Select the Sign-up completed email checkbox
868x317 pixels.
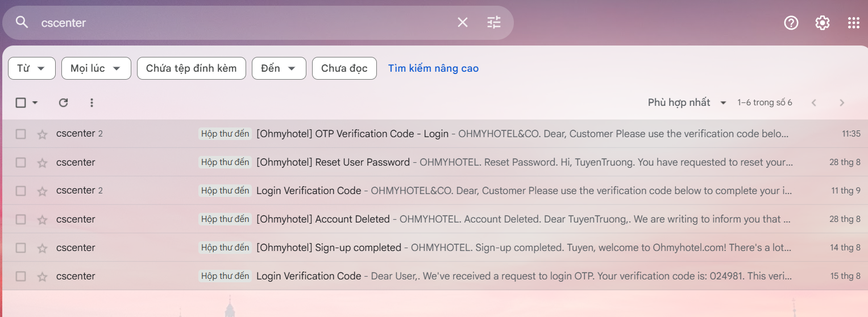21,248
